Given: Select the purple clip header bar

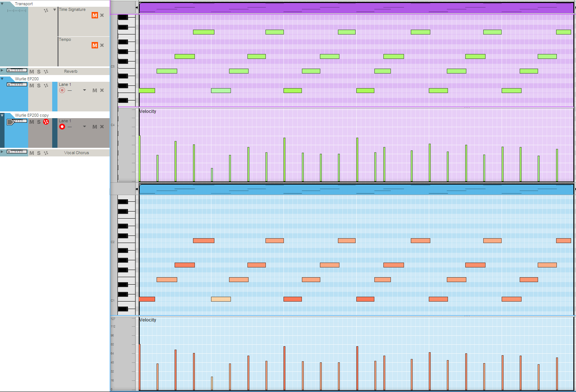Looking at the screenshot, I should click(356, 8).
